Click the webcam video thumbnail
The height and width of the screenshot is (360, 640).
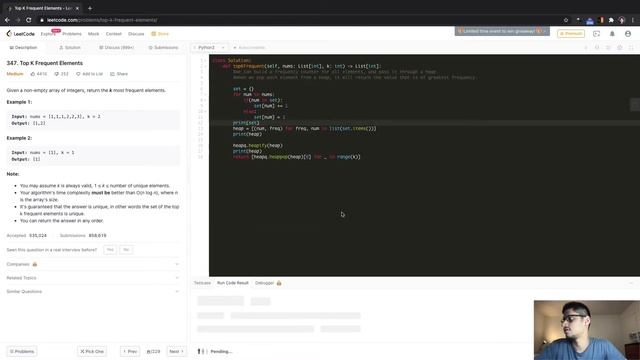coord(587,330)
